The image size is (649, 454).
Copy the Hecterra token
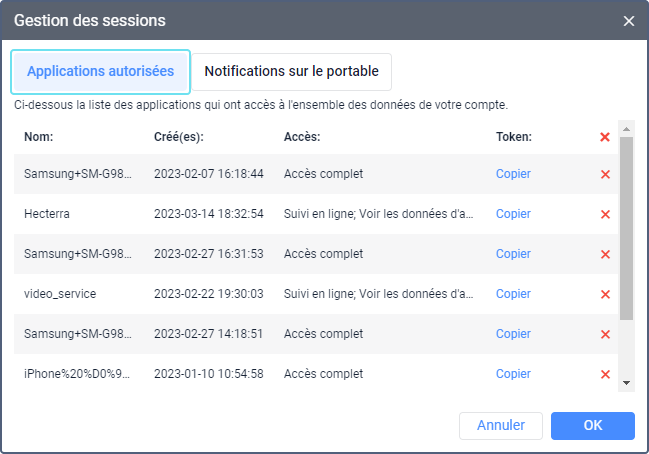(x=513, y=214)
